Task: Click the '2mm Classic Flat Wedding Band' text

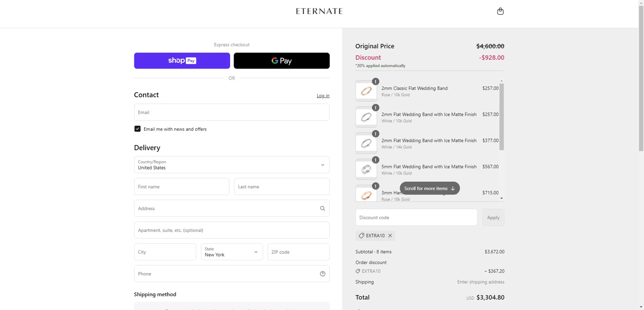Action: coord(414,88)
